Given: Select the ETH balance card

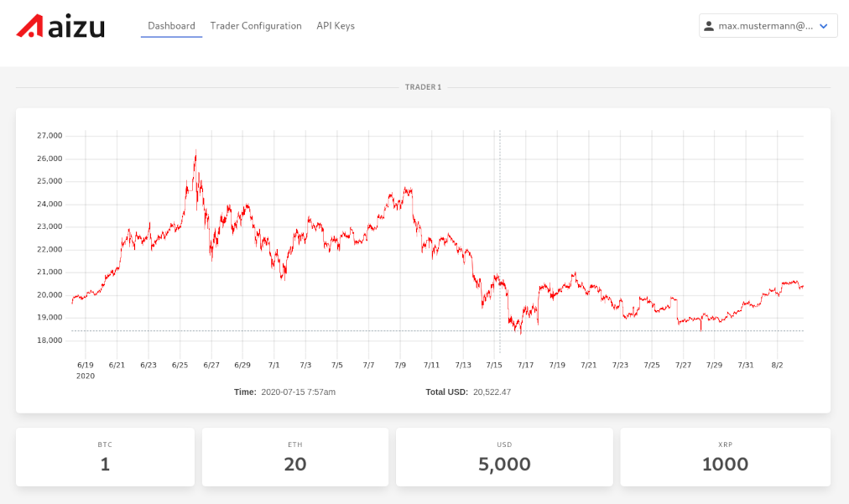Looking at the screenshot, I should 295,457.
